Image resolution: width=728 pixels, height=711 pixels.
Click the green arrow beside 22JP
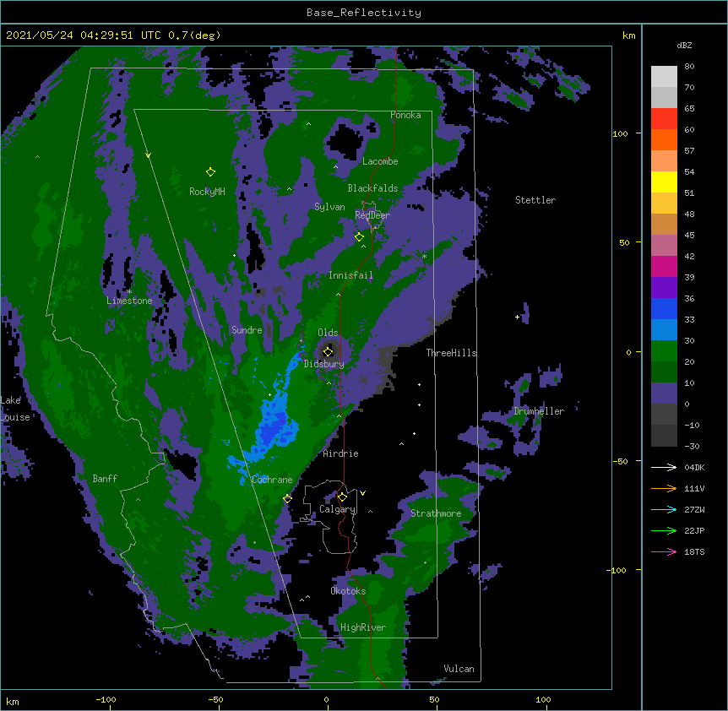[x=664, y=530]
